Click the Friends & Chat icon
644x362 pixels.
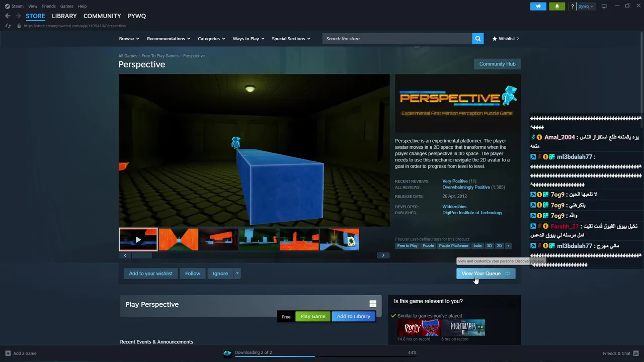(x=635, y=353)
